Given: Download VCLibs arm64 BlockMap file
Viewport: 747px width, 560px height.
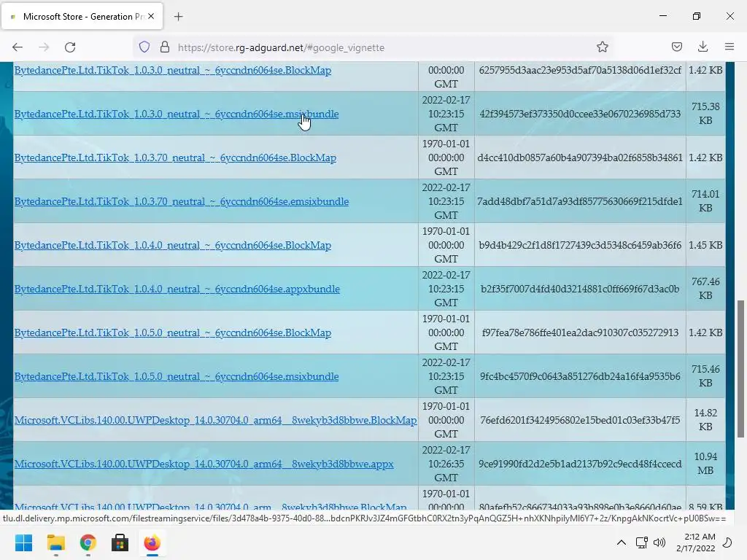Looking at the screenshot, I should (215, 421).
